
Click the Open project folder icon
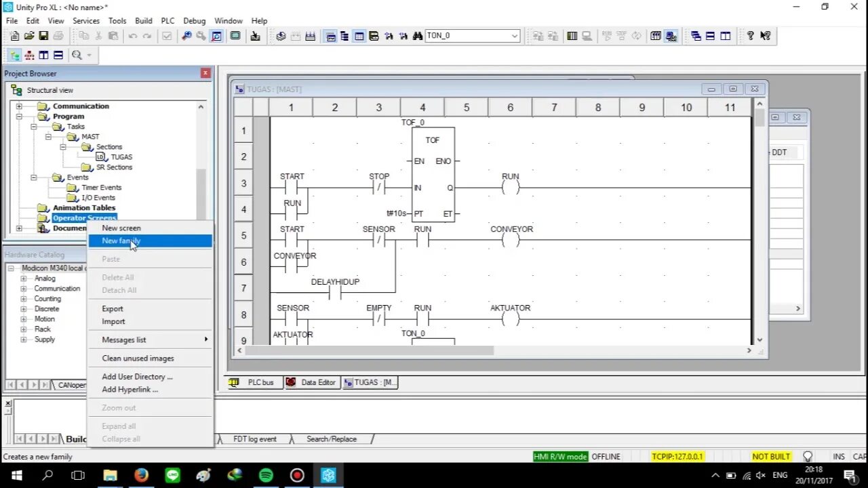(29, 36)
